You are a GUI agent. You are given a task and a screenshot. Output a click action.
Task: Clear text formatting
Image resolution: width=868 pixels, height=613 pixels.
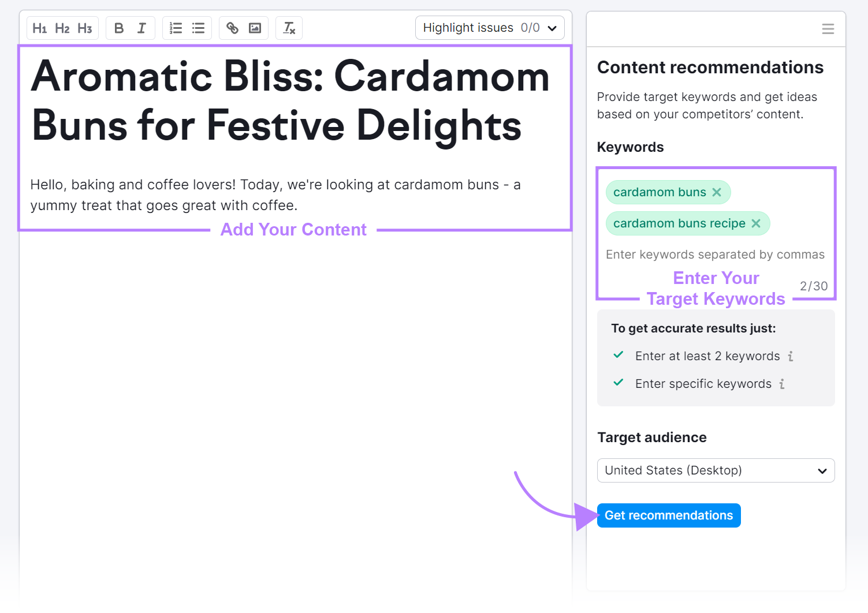point(289,28)
